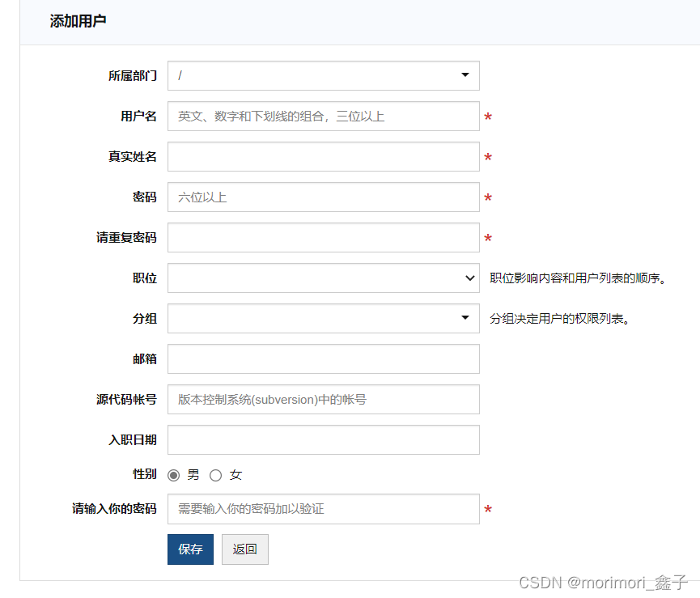700x598 pixels.
Task: Click the 入职日期 join date field
Action: click(x=323, y=439)
